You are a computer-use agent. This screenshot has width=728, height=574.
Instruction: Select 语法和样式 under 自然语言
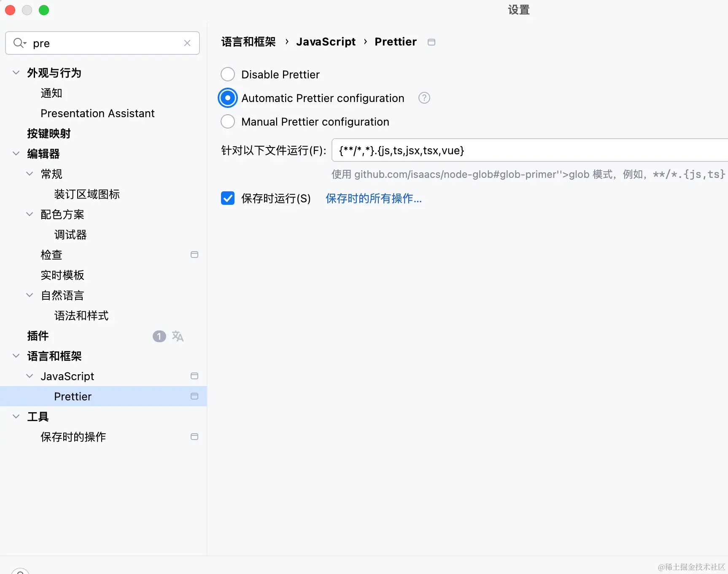[81, 316]
